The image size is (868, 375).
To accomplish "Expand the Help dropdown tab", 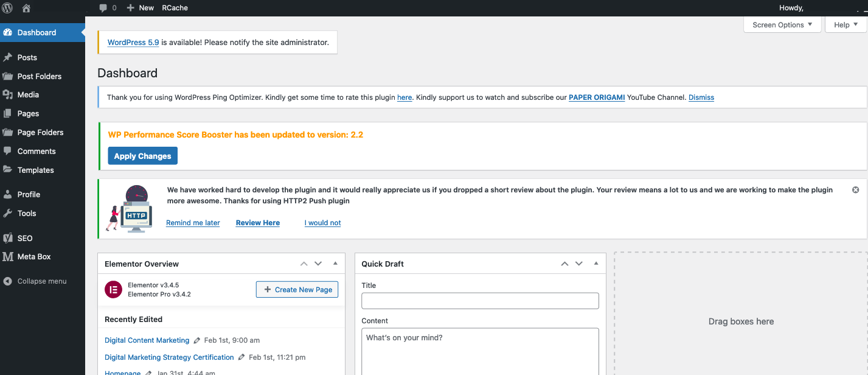I will tap(846, 25).
